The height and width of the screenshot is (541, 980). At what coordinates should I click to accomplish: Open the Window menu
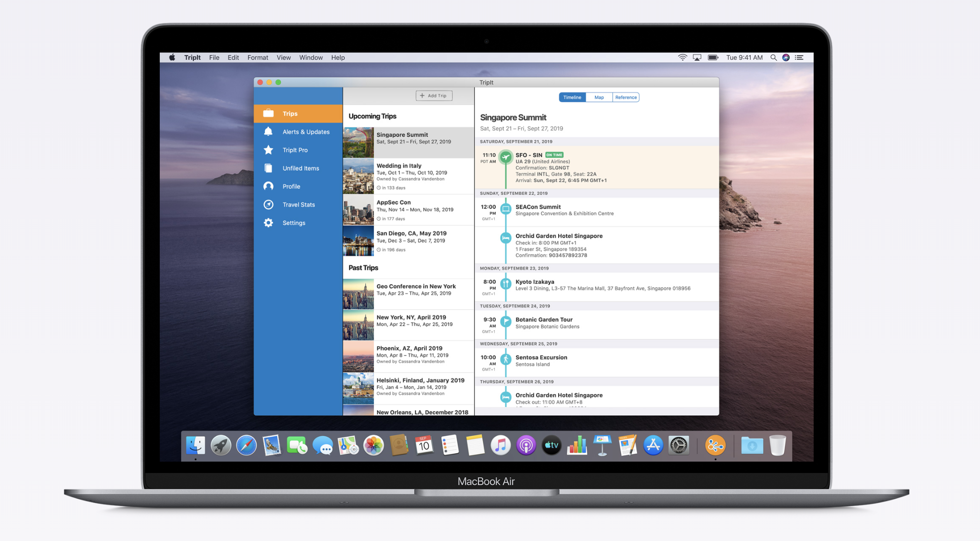point(311,57)
